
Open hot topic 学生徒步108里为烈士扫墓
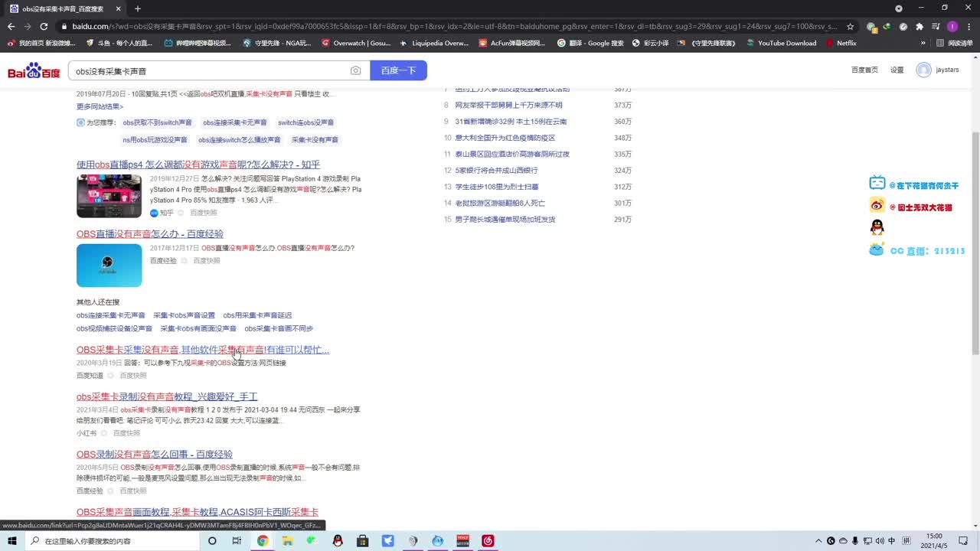[x=497, y=187]
